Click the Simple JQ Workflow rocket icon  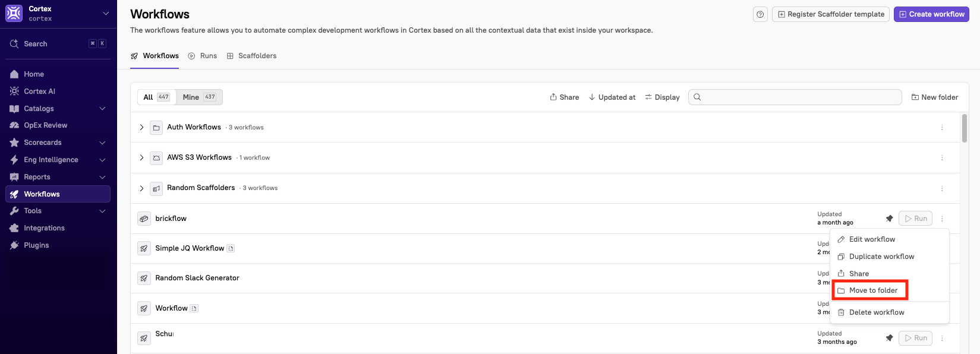point(144,248)
